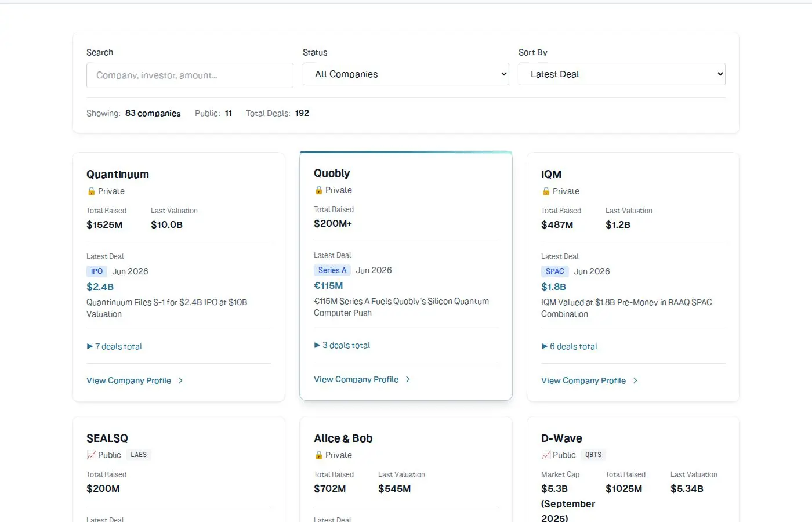Click the chevron after IQM's View Company Profile
812x522 pixels.
pos(635,380)
